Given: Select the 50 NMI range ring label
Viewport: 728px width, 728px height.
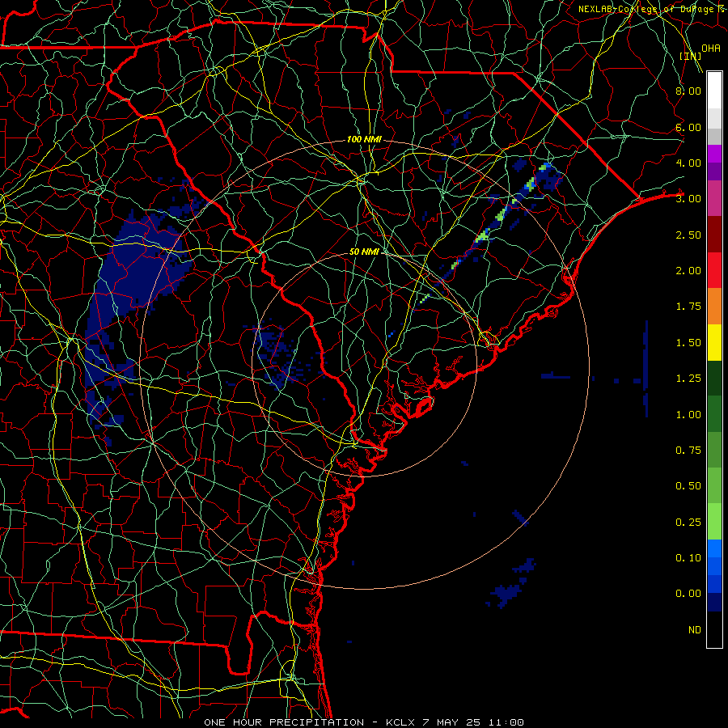Looking at the screenshot, I should coord(364,252).
